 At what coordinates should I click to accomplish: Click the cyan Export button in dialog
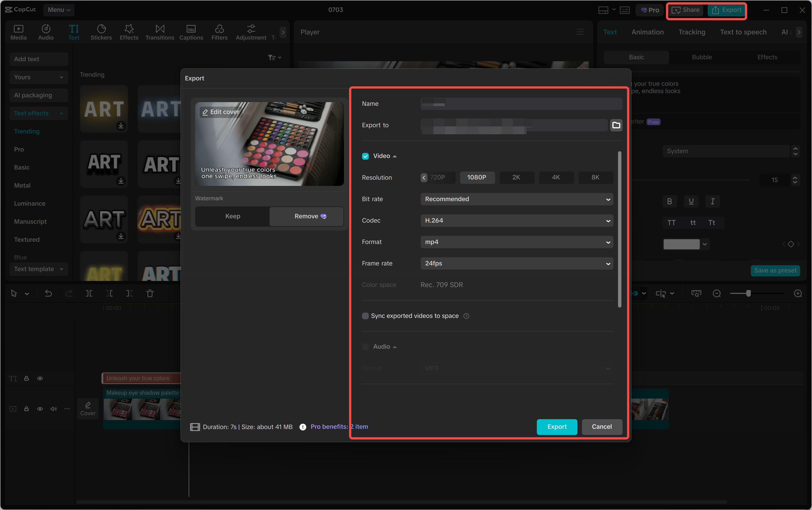pos(557,427)
